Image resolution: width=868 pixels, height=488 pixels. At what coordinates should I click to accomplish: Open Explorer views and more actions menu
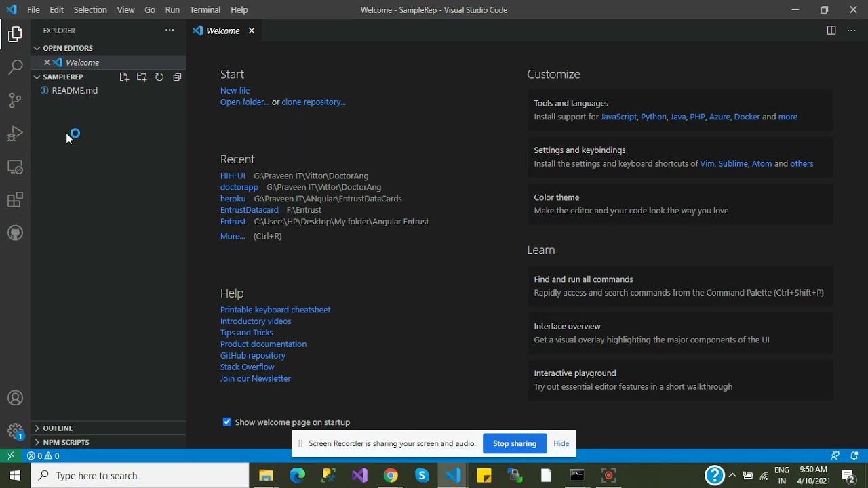pyautogui.click(x=170, y=30)
